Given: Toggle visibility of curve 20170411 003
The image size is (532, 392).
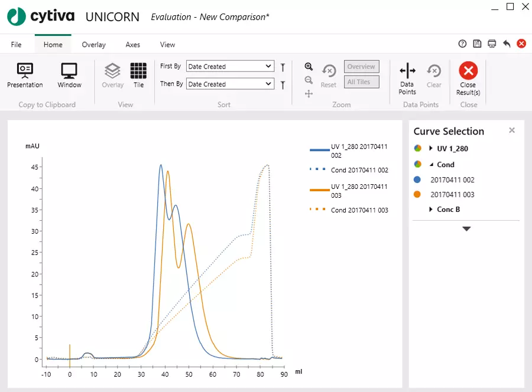Looking at the screenshot, I should [418, 194].
